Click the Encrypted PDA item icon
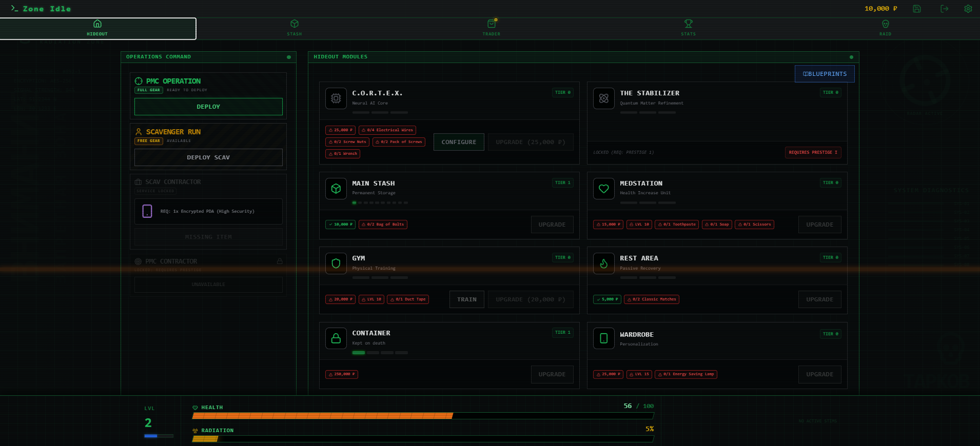The height and width of the screenshot is (446, 980). click(147, 211)
